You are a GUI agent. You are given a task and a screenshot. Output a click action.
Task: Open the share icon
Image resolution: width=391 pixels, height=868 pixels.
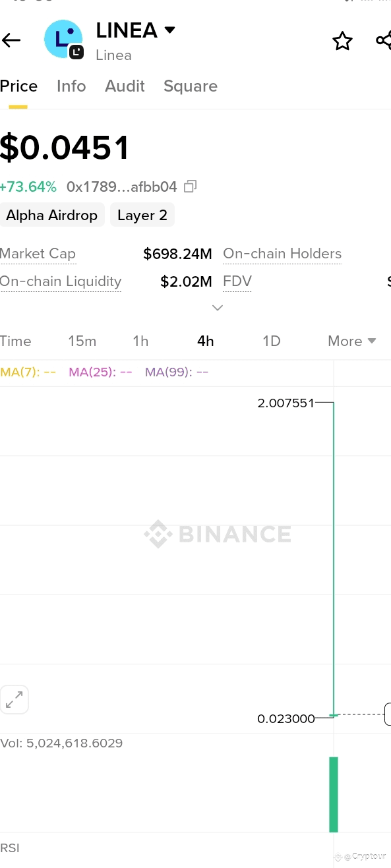(383, 40)
